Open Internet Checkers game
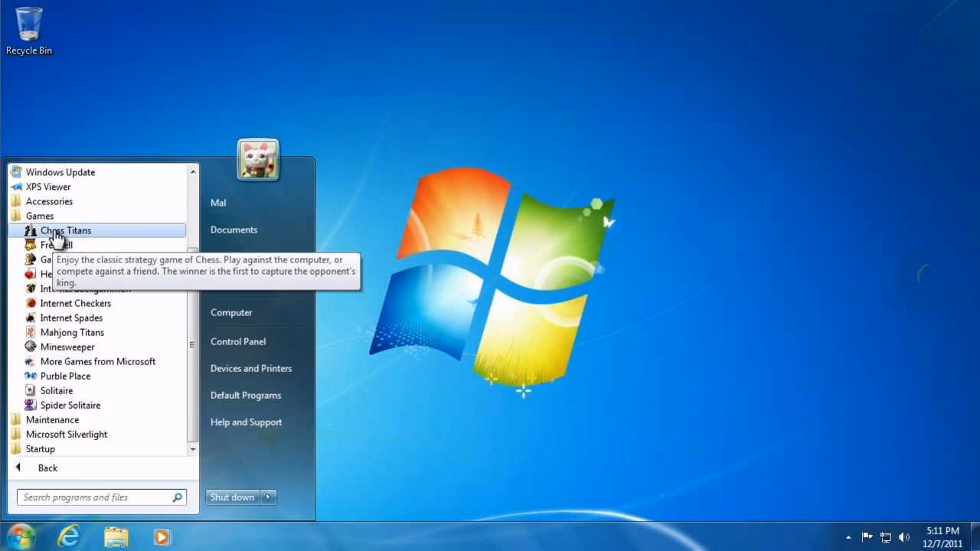The width and height of the screenshot is (980, 551). 75,303
